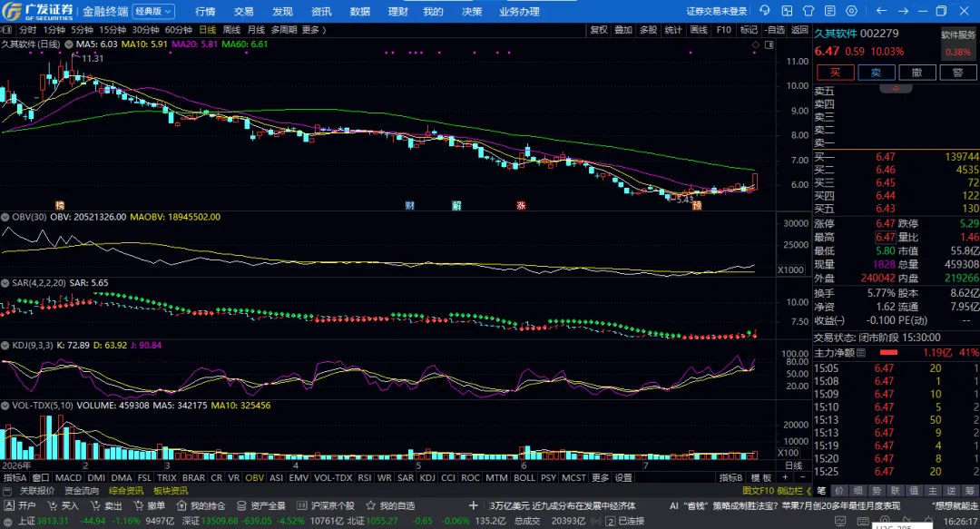
Task: Click the blue 卖 sell button
Action: coord(877,73)
